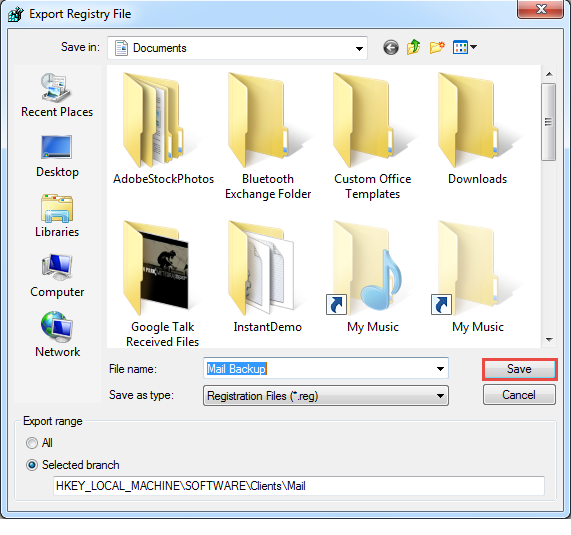Select Computer in the places bar

pyautogui.click(x=57, y=276)
